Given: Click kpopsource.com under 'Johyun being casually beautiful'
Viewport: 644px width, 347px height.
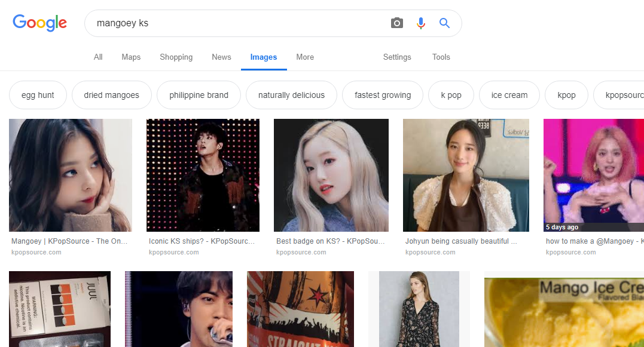Looking at the screenshot, I should tap(431, 252).
